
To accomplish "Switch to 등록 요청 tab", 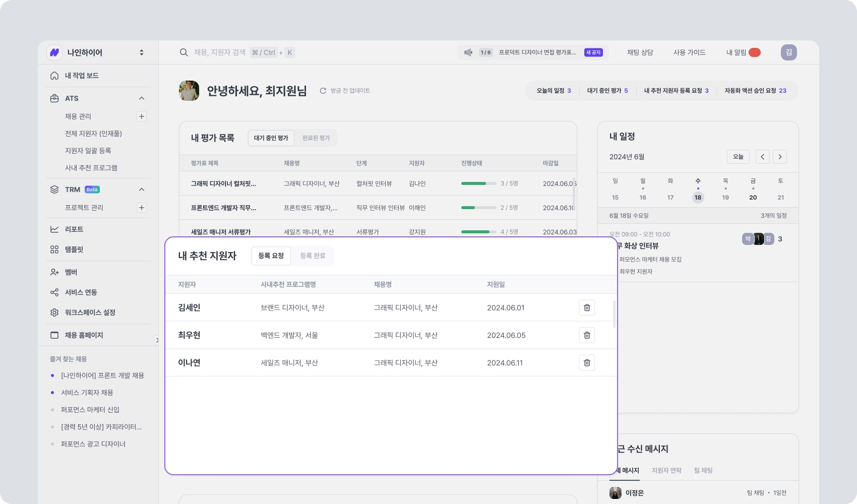I will (271, 256).
